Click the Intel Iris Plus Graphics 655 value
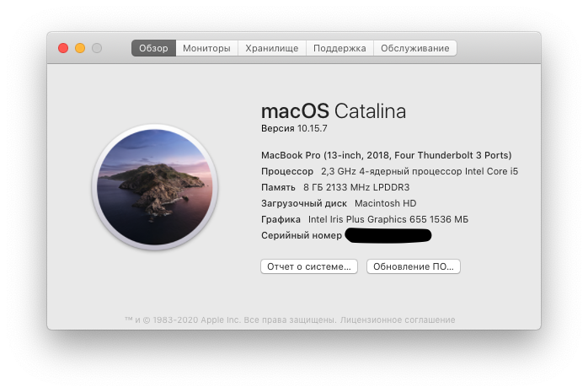This screenshot has width=588, height=392. (x=388, y=219)
